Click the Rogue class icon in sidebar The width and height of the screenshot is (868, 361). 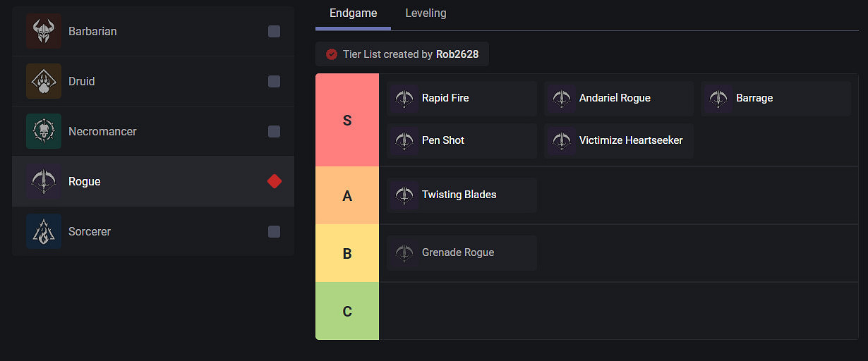coord(44,182)
